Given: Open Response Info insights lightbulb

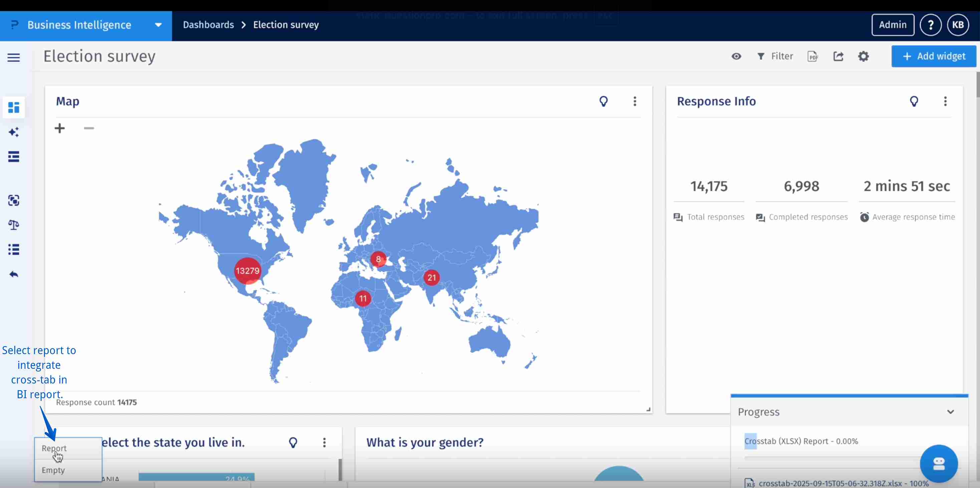Looking at the screenshot, I should [x=915, y=101].
